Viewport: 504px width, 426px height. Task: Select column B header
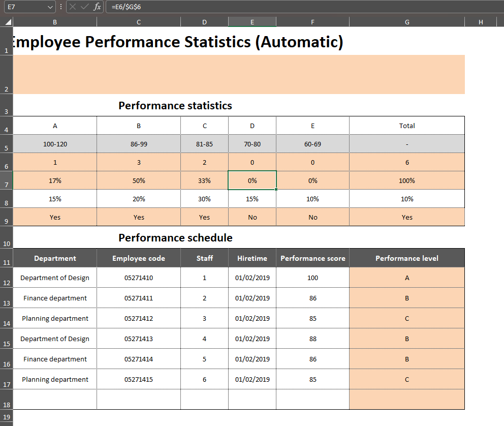(55, 22)
